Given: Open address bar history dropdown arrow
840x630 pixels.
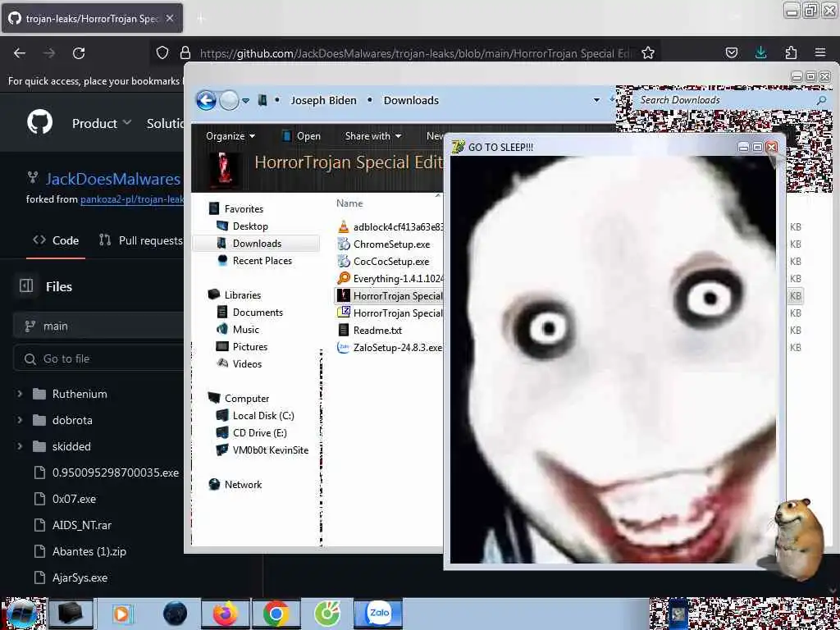Looking at the screenshot, I should pos(596,100).
